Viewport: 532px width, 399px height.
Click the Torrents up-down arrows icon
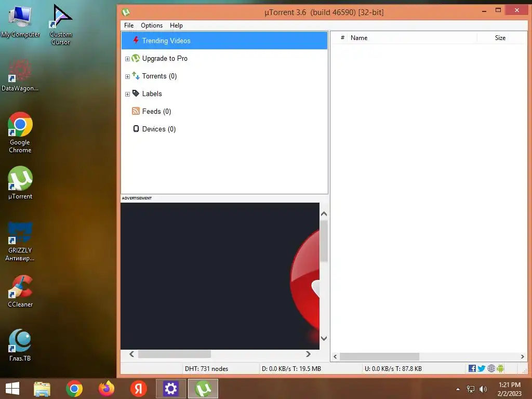[136, 76]
